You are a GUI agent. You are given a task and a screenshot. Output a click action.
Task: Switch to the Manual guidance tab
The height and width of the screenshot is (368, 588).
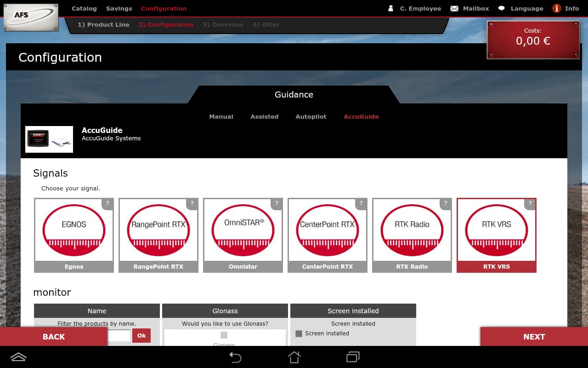pos(221,116)
